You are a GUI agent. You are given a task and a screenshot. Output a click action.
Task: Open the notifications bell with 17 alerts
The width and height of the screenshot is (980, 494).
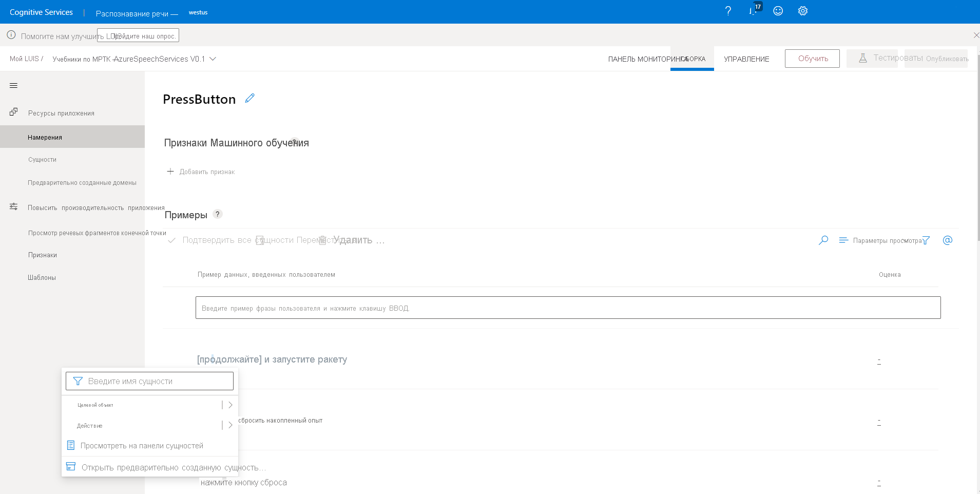[x=754, y=11]
